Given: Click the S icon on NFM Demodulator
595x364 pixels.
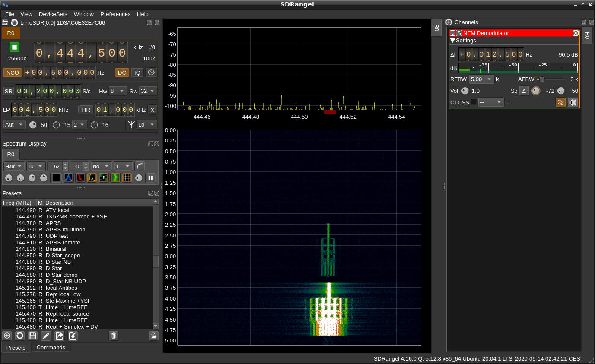Looking at the screenshot, I should 459,33.
